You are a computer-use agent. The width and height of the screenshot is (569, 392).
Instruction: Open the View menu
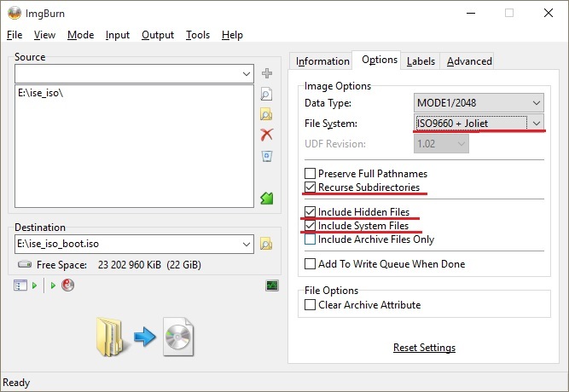click(x=44, y=35)
